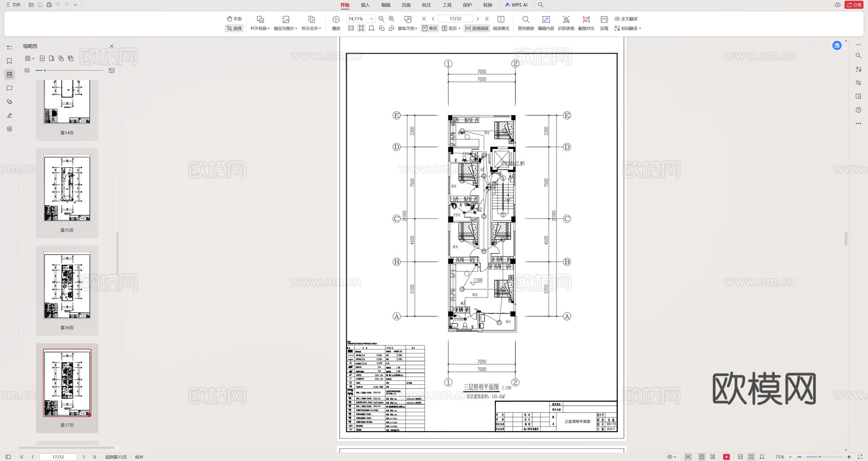Switch to the 转换 tab
Image resolution: width=868 pixels, height=461 pixels.
488,5
